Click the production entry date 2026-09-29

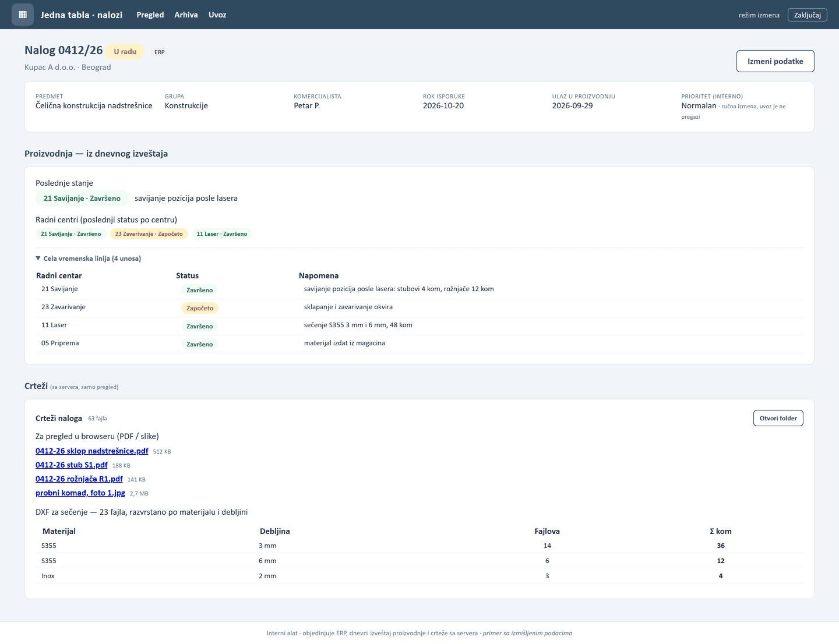573,105
